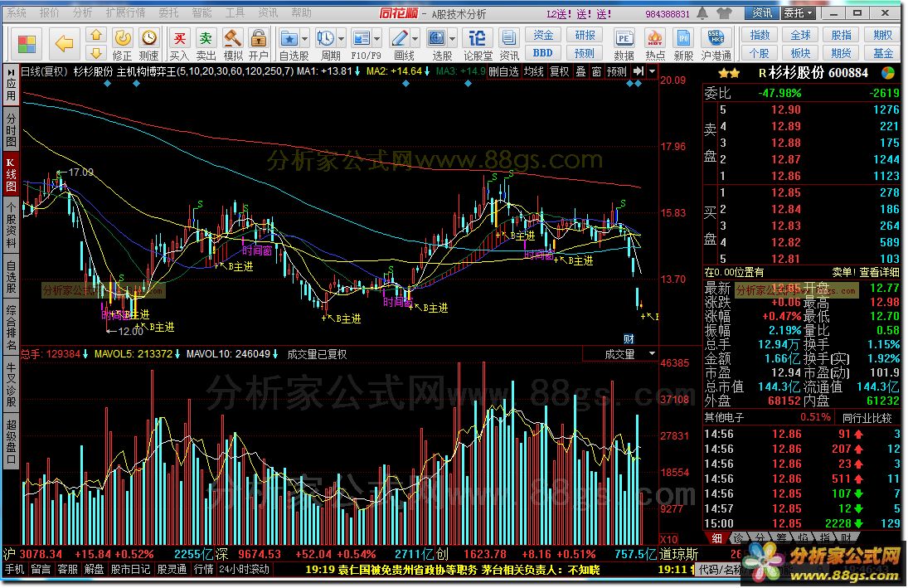Open the 数据 PE data icon

[624, 38]
